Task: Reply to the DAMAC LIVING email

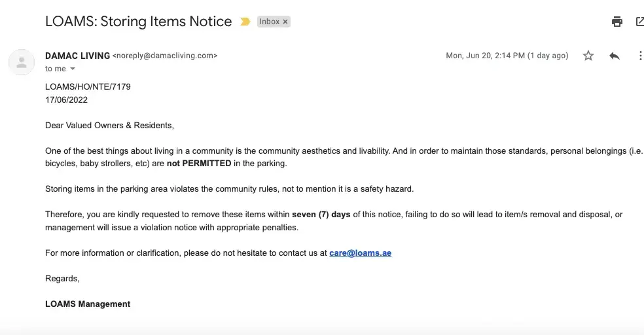Action: (x=614, y=56)
